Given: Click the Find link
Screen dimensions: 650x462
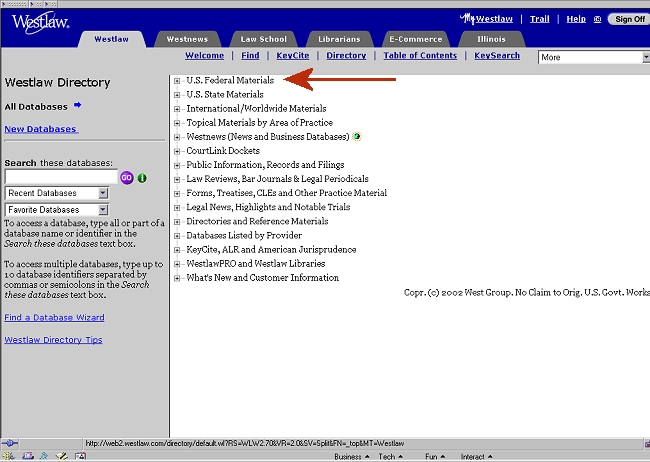Looking at the screenshot, I should coord(250,56).
